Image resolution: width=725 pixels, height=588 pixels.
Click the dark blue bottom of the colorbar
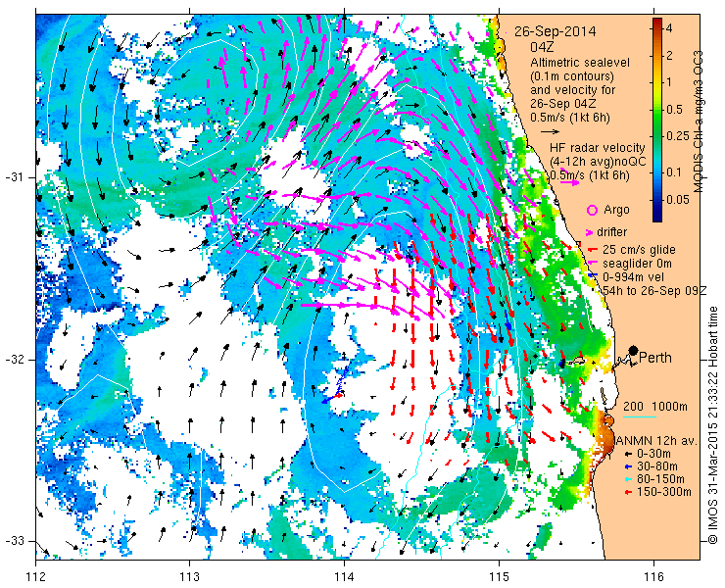(x=656, y=217)
